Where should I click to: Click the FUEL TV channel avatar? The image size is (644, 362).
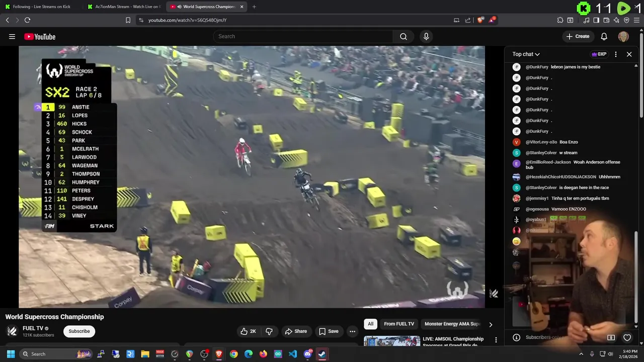12,331
